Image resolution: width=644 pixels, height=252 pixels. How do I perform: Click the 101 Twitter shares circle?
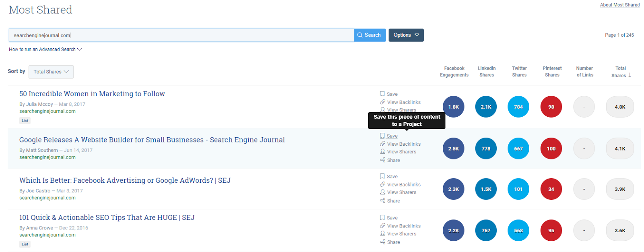pyautogui.click(x=518, y=189)
